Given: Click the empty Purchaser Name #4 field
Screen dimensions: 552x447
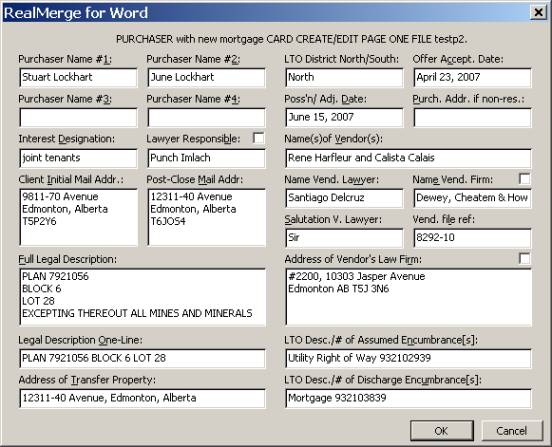Looking at the screenshot, I should point(206,118).
